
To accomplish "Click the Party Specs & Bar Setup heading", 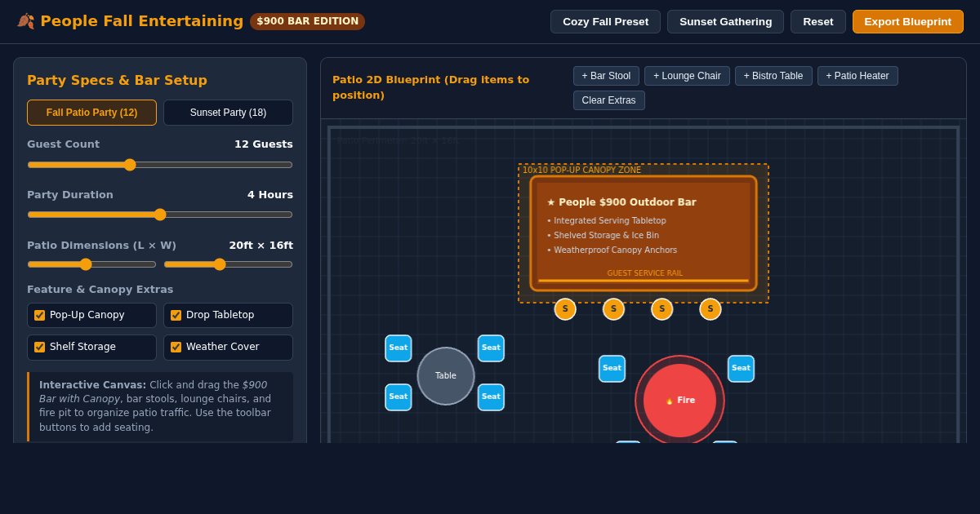I will pos(117,81).
